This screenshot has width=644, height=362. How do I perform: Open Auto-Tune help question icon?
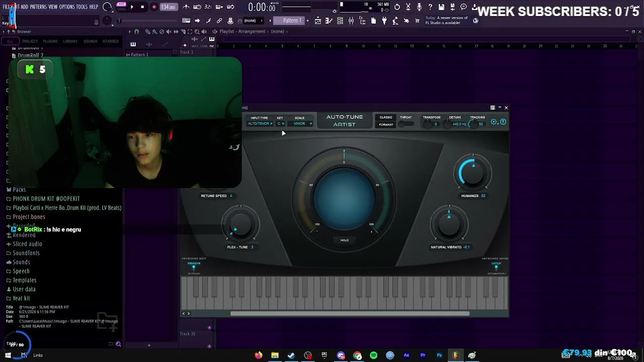coord(503,122)
